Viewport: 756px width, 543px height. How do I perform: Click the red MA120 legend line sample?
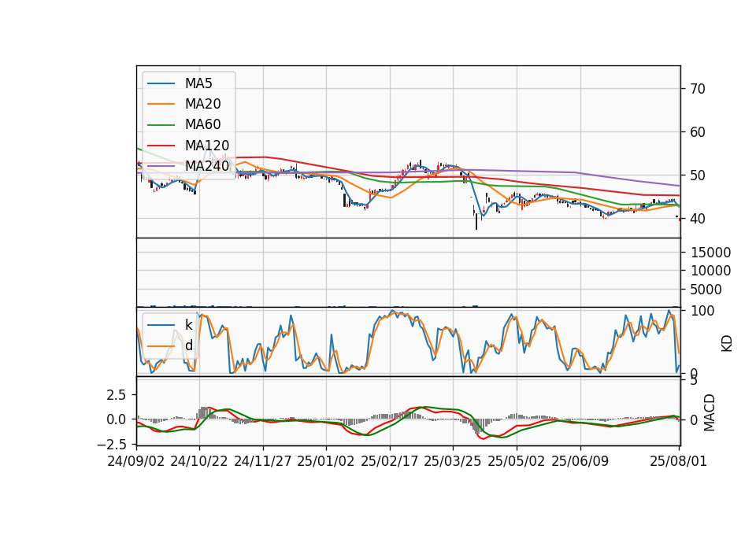coord(161,146)
